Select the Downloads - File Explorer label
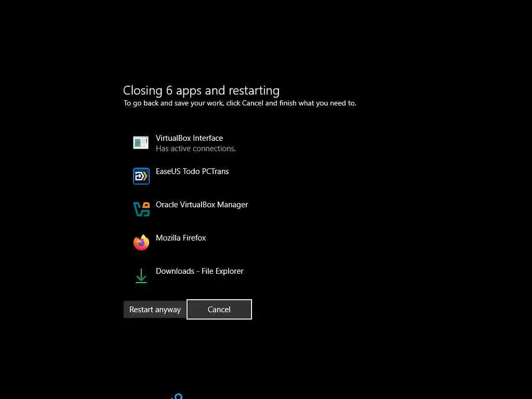Image resolution: width=532 pixels, height=399 pixels. 199,271
